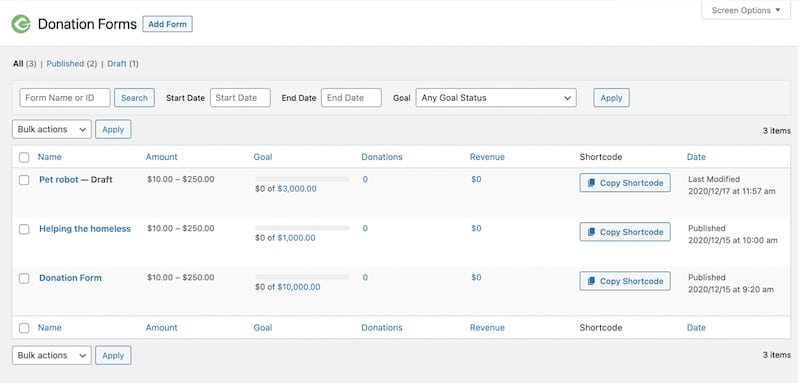Click Donation Form goal progress bar
The height and width of the screenshot is (383, 800).
303,277
